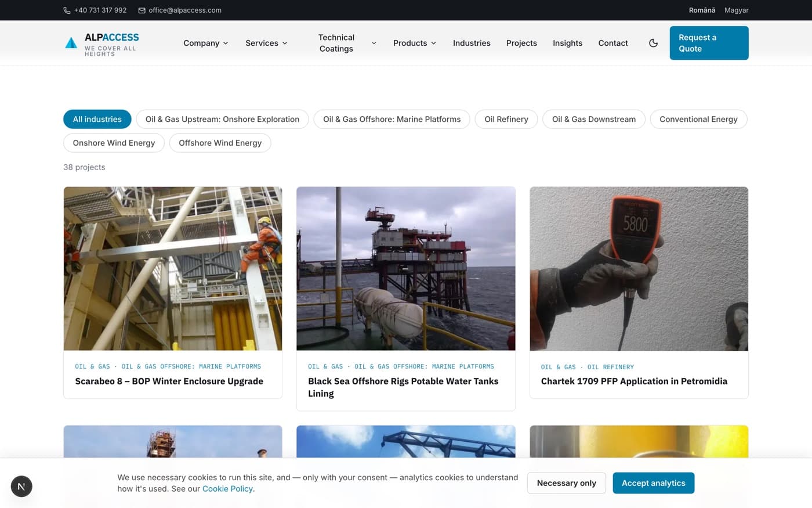812x508 pixels.
Task: Select the Oil Refinery filter chip
Action: 506,119
